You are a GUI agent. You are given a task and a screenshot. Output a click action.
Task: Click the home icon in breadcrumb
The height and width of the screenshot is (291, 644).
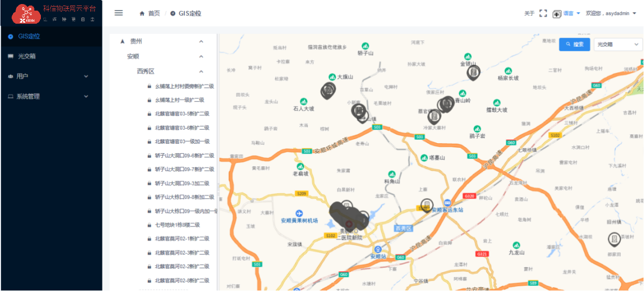(x=142, y=14)
